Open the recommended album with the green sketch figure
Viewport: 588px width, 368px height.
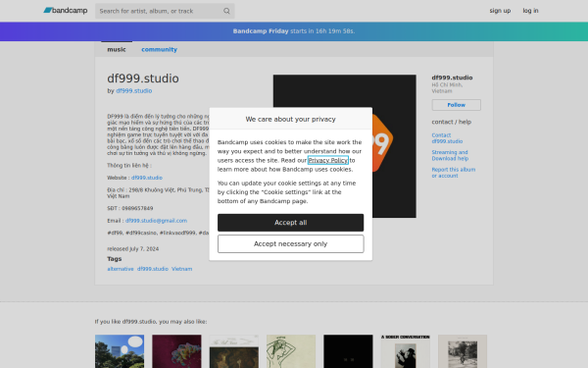pyautogui.click(x=291, y=351)
